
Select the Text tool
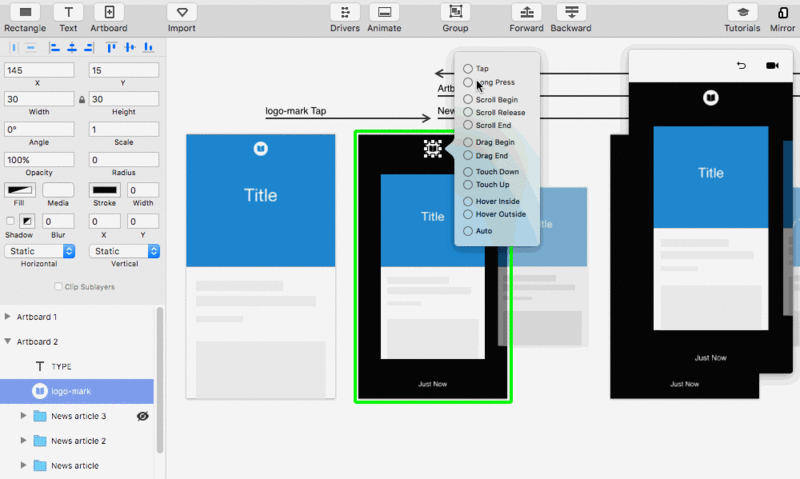(x=68, y=18)
